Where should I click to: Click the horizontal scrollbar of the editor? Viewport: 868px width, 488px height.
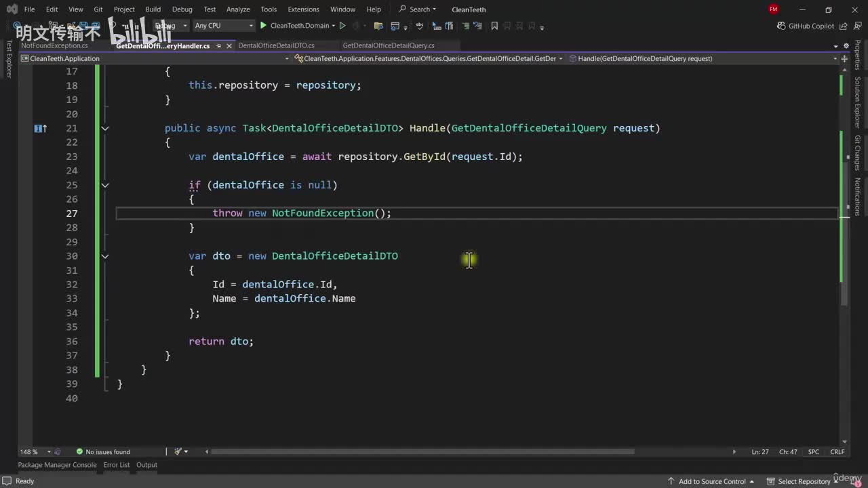[422, 452]
